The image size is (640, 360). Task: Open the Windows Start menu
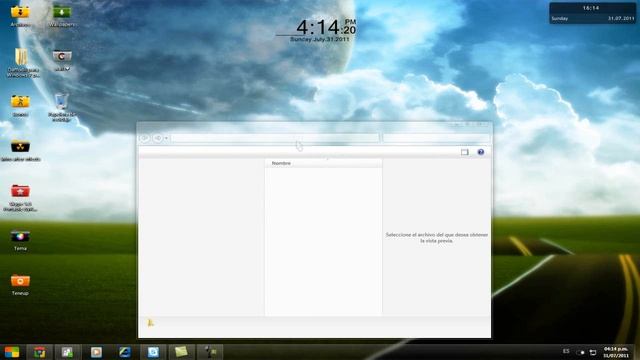pos(11,352)
